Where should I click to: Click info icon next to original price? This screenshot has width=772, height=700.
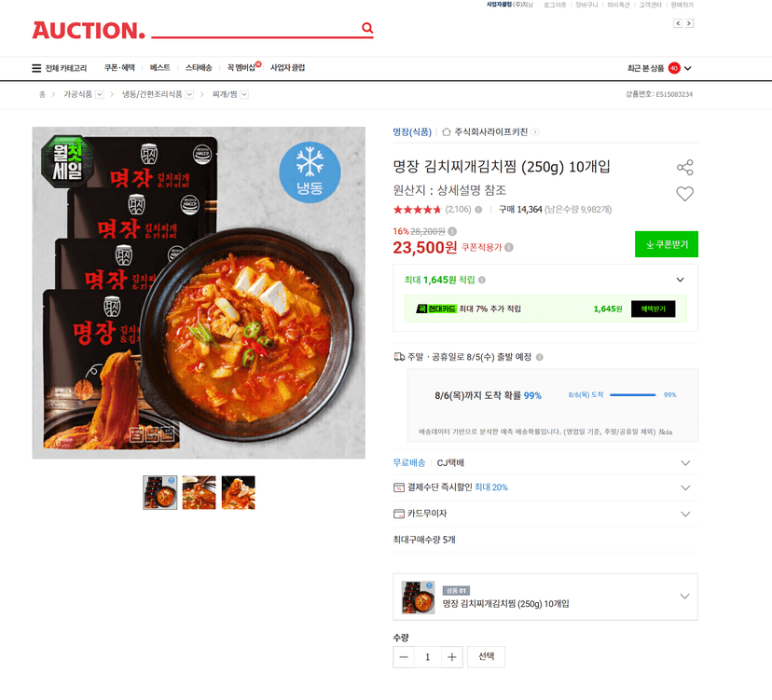[x=452, y=231]
